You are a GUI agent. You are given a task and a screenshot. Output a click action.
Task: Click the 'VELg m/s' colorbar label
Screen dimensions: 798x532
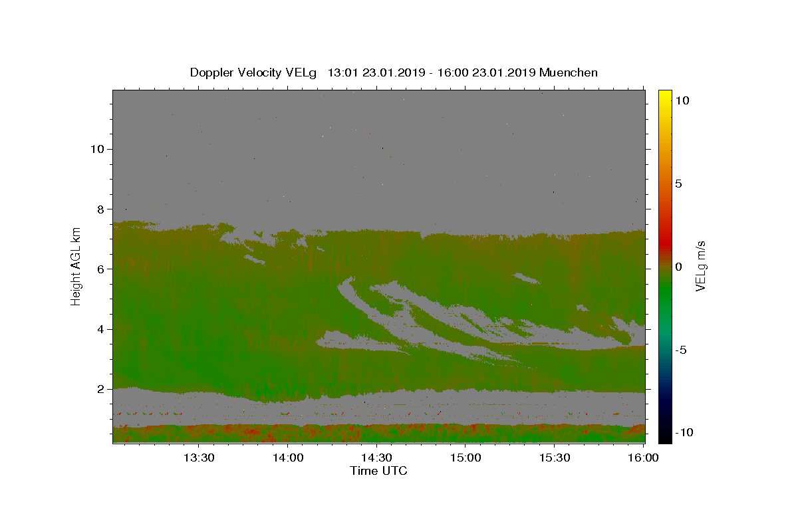tap(700, 266)
